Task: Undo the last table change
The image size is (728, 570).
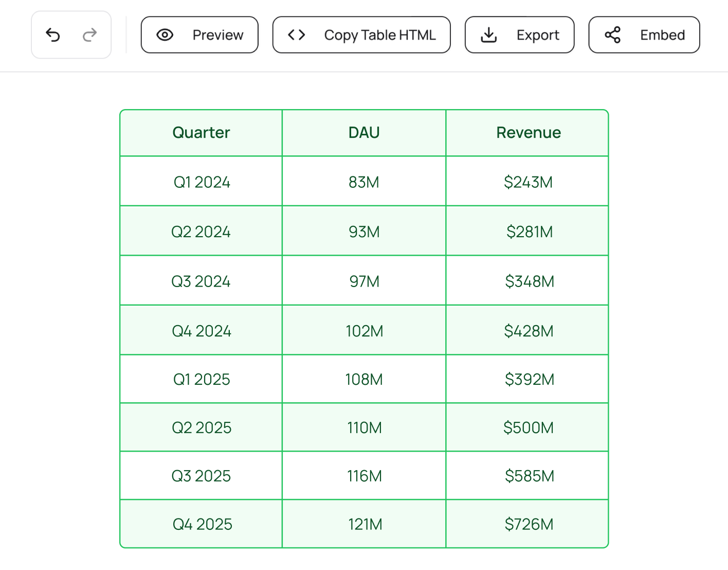Action: click(53, 34)
